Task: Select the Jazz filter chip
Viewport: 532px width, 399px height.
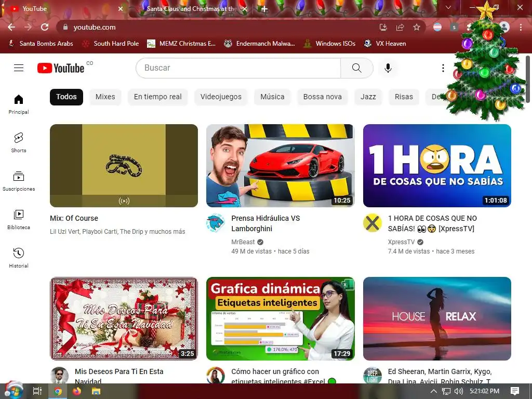Action: click(368, 97)
